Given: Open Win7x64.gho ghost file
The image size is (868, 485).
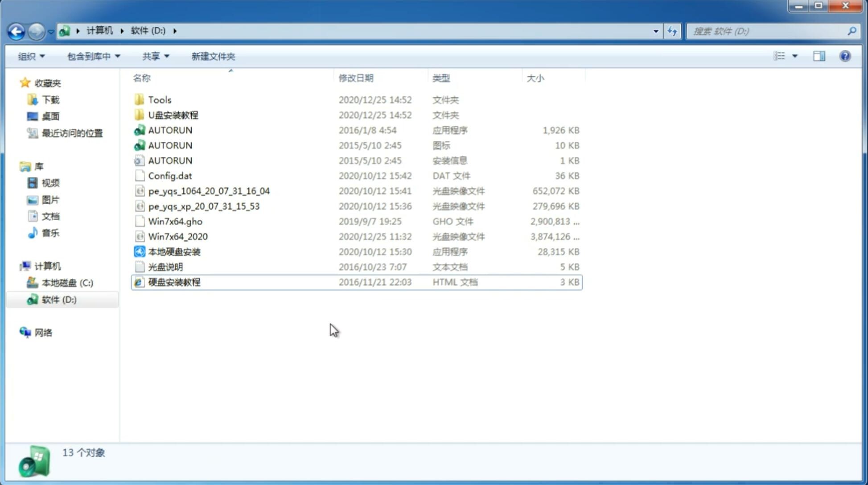Looking at the screenshot, I should tap(175, 221).
